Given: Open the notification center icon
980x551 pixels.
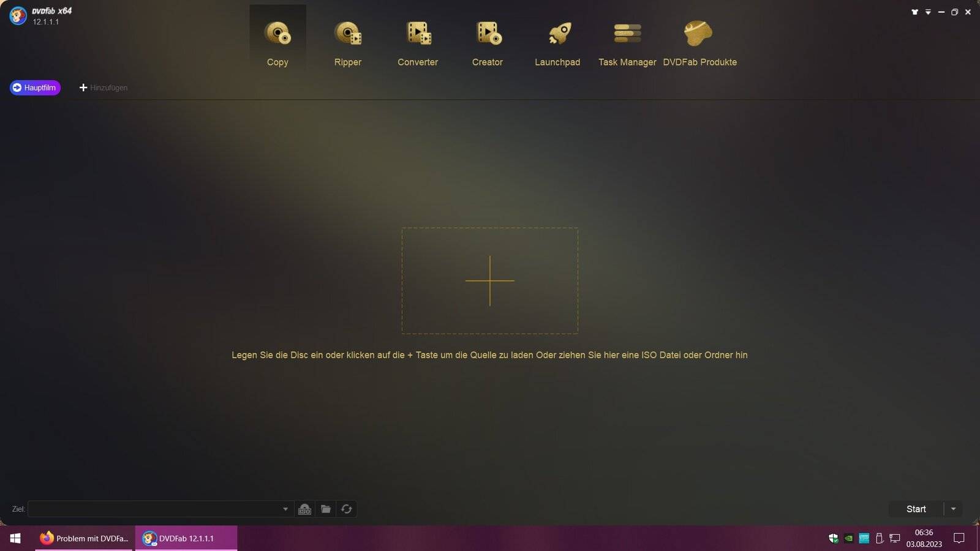Looking at the screenshot, I should point(959,538).
